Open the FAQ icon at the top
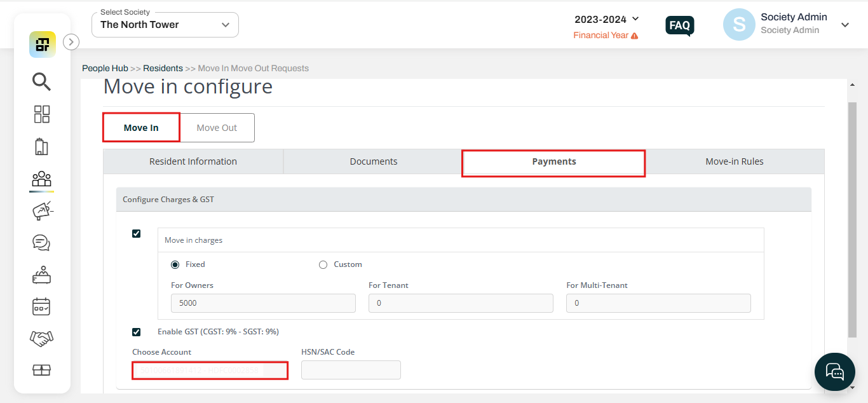Screen dimensions: 868x403 679,25
